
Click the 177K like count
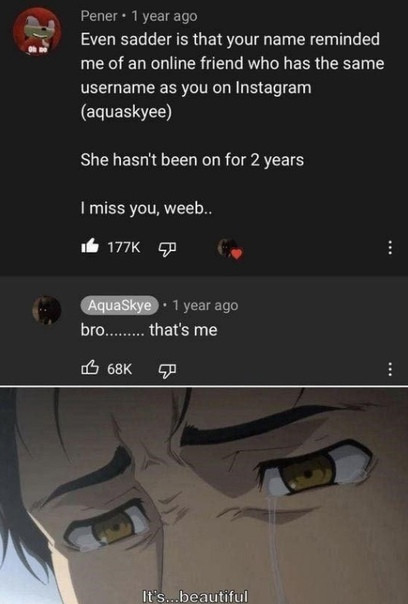click(x=124, y=247)
